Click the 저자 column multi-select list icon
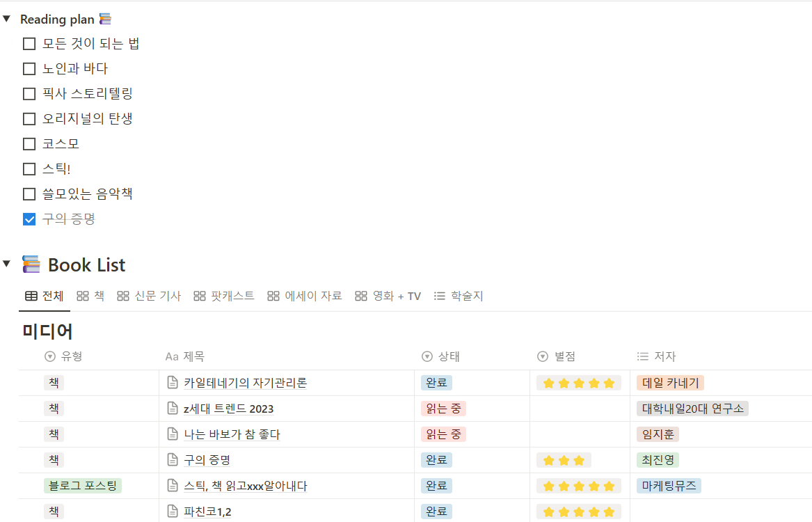812x522 pixels. tap(643, 356)
